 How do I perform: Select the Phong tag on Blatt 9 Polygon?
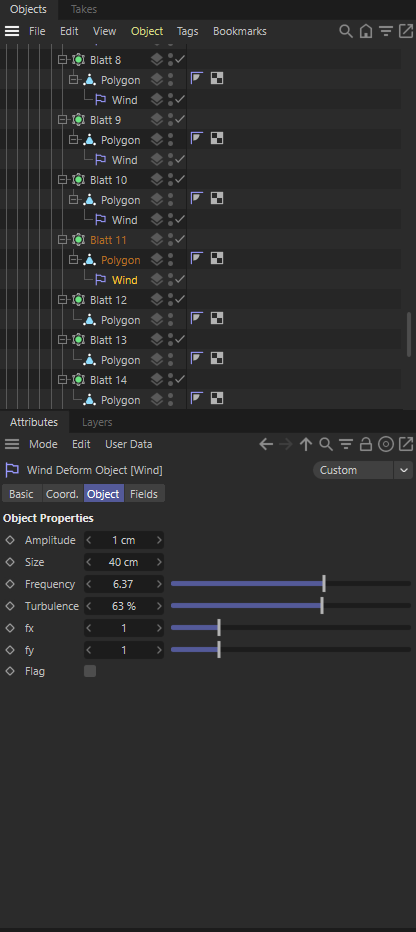click(197, 138)
